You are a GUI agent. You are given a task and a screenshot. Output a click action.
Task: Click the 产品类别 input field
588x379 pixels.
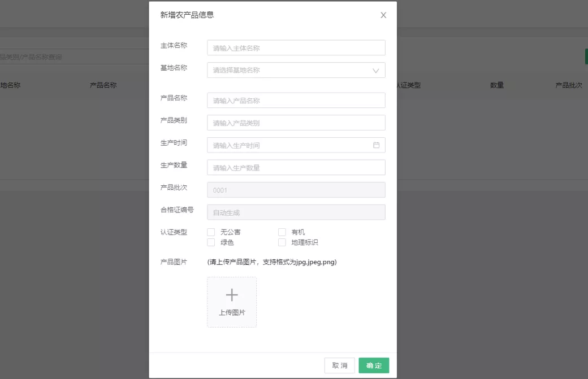296,123
